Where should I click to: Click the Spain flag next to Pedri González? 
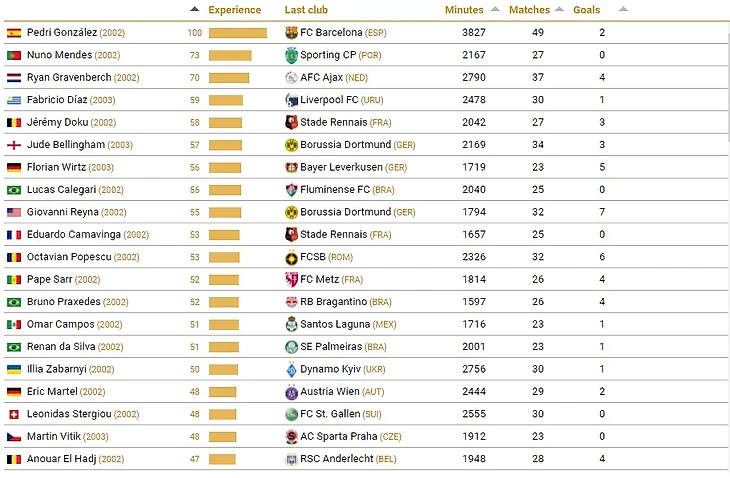pos(14,33)
